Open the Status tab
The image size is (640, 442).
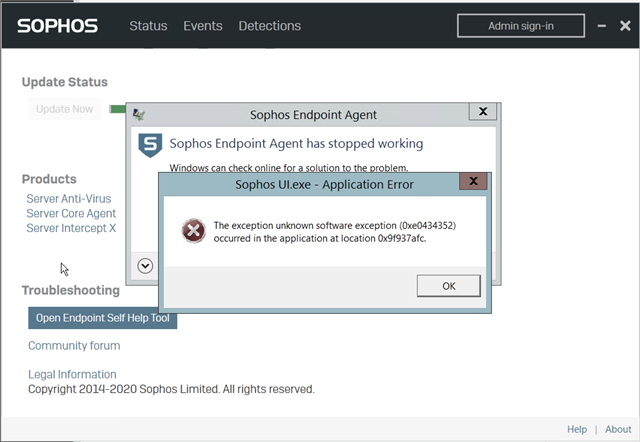pyautogui.click(x=148, y=26)
